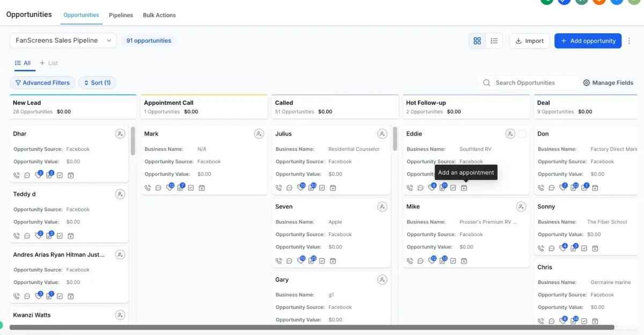The height and width of the screenshot is (335, 644).
Task: Switch to the board grid view icon
Action: coord(477,41)
